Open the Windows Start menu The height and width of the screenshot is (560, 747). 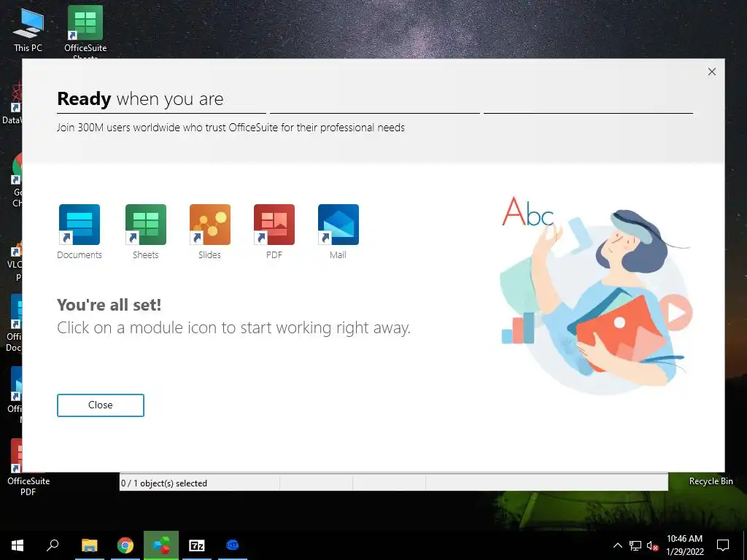[18, 545]
